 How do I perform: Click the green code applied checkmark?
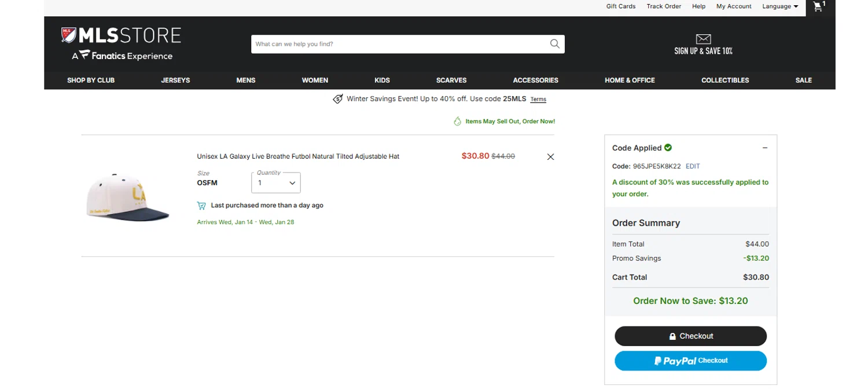[x=668, y=148]
